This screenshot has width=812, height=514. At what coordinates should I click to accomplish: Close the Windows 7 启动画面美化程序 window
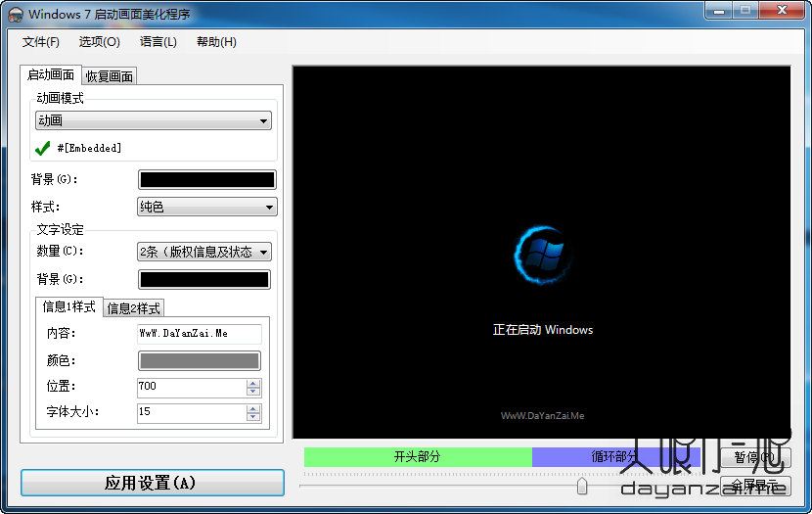(782, 11)
